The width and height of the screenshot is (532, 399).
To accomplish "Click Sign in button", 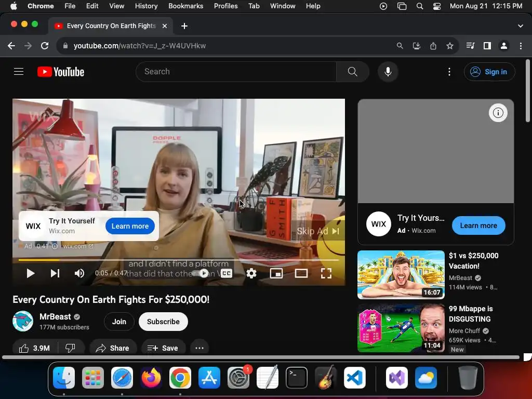I will (x=489, y=72).
